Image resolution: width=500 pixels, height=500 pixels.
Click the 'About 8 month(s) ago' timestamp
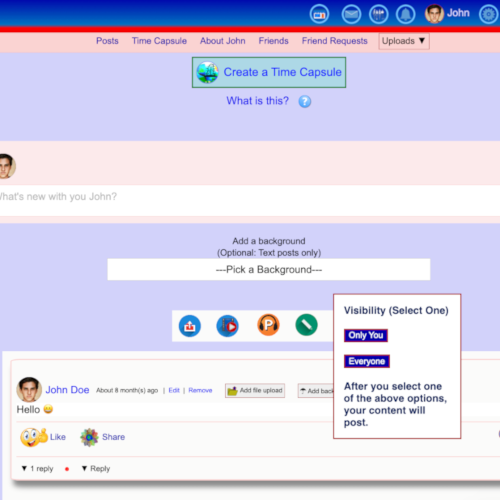click(x=127, y=390)
